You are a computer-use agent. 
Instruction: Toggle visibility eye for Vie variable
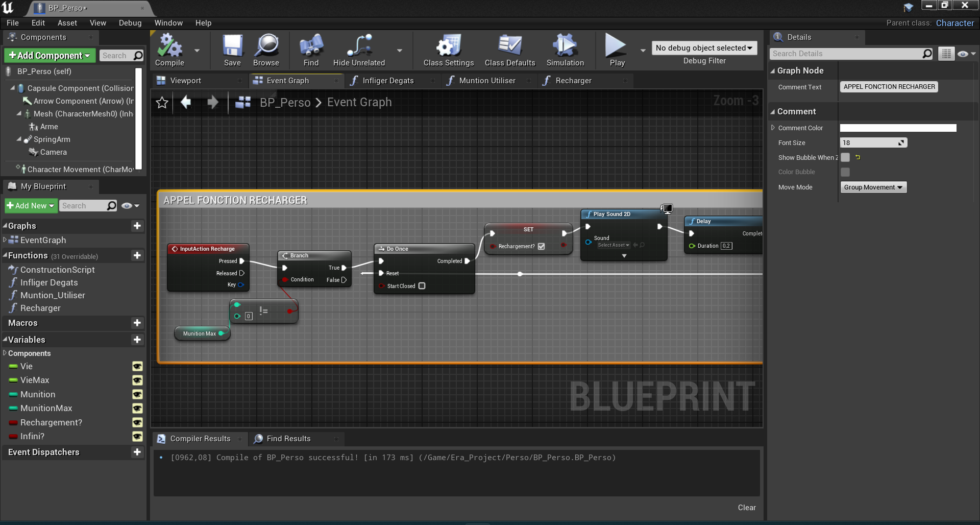tap(137, 366)
